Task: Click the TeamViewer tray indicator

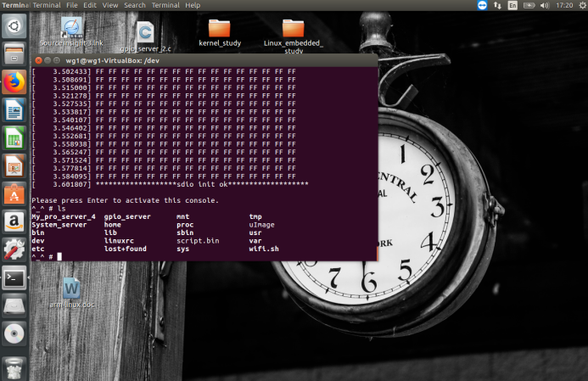Action: [x=482, y=5]
